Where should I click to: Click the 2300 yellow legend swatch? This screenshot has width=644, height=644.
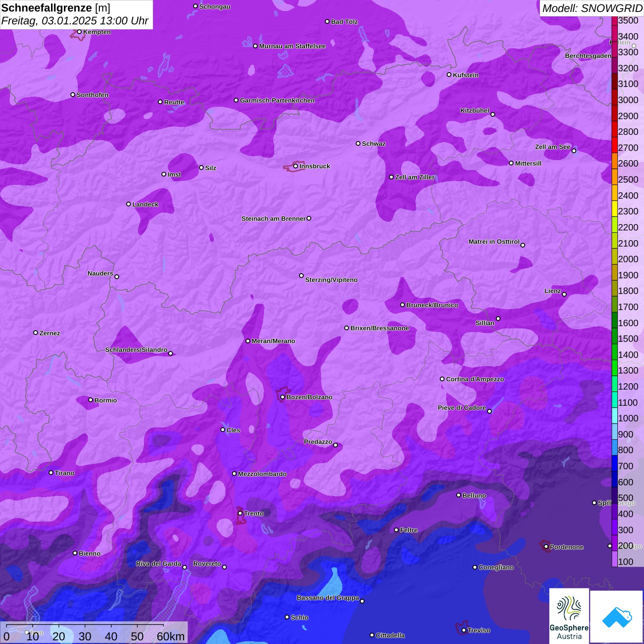[615, 209]
